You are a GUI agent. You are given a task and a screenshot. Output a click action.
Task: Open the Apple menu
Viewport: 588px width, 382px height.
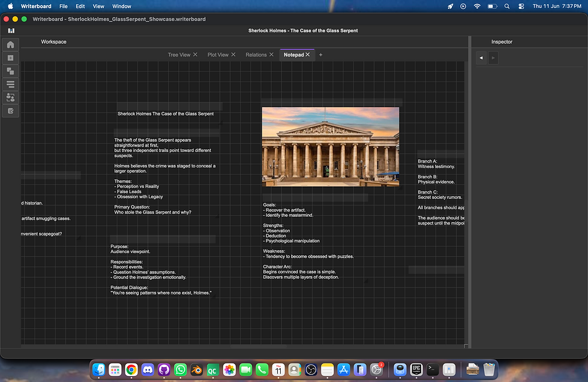click(11, 6)
